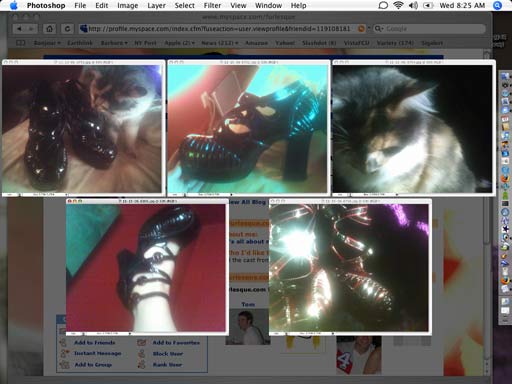Open the Variety (174) bookmark
This screenshot has width=512, height=384.
point(395,43)
